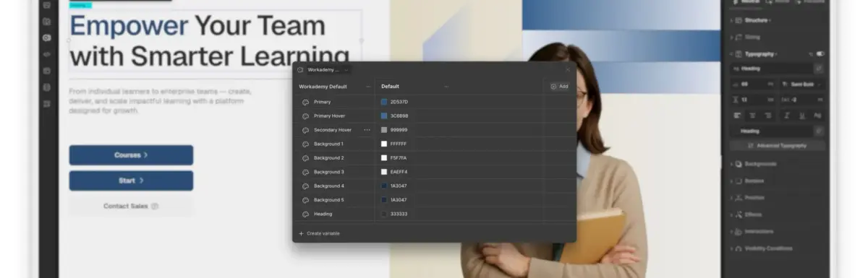868x278 pixels.
Task: Click the palette icon beside Heading variable
Action: tap(305, 214)
